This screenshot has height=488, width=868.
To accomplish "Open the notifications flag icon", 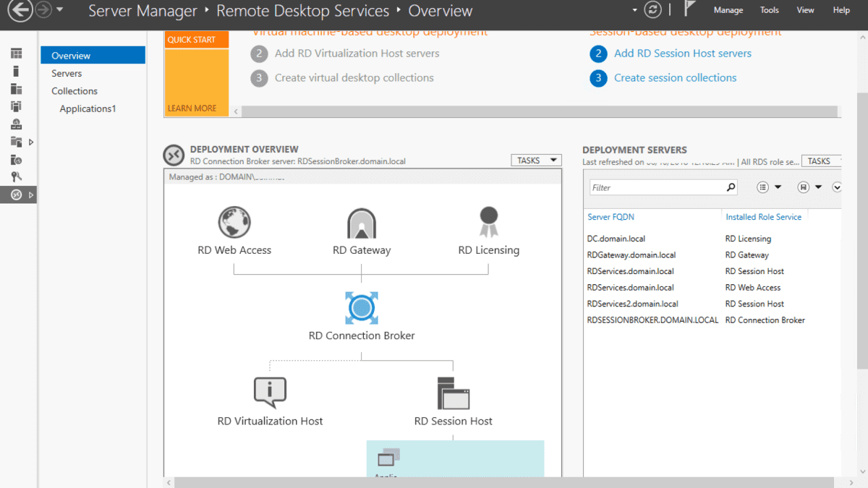I will click(690, 10).
